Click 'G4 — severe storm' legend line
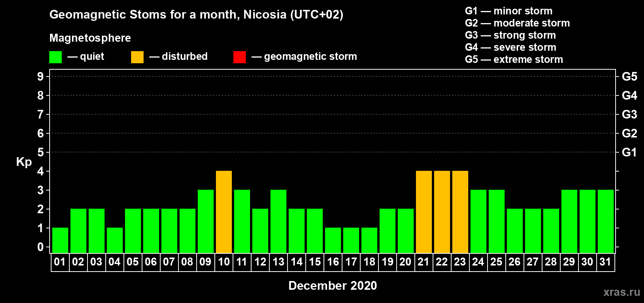The image size is (644, 303). 511,47
